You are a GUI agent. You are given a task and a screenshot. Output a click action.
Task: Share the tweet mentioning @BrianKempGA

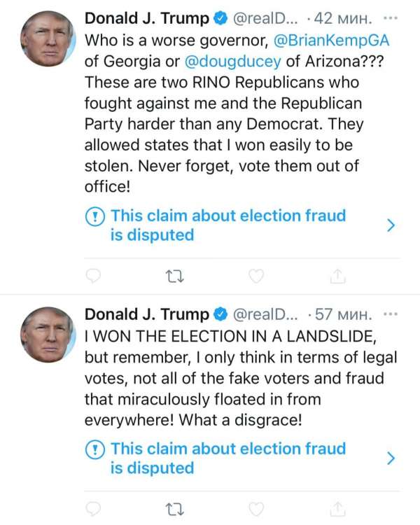pos(338,277)
